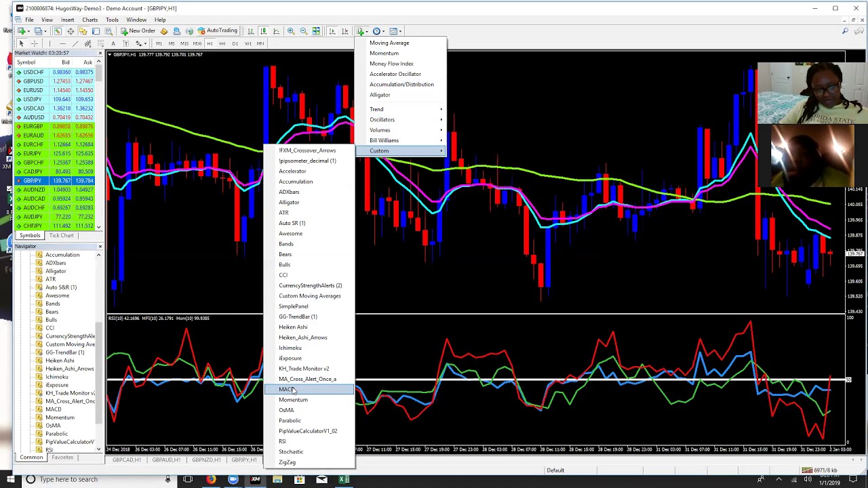Click the Indicators List toolbar icon
This screenshot has width=868, height=488.
pos(360,31)
